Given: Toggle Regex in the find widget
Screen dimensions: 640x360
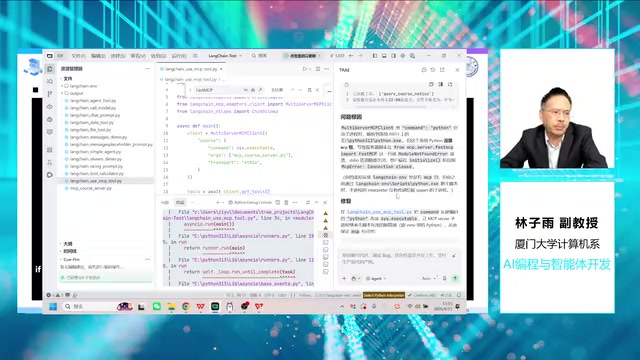Looking at the screenshot, I should pos(260,90).
